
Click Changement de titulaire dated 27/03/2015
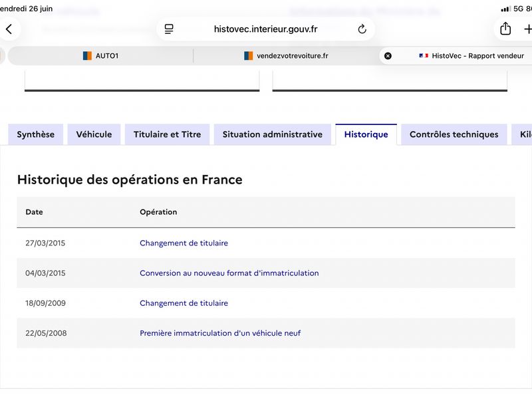[x=184, y=243]
